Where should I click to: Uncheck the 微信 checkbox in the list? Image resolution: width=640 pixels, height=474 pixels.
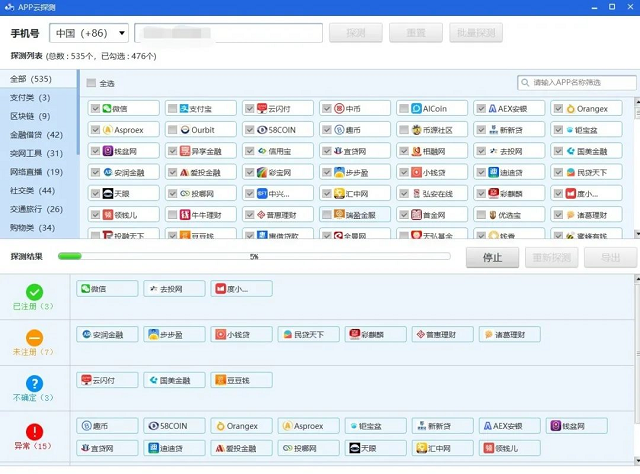[95, 109]
